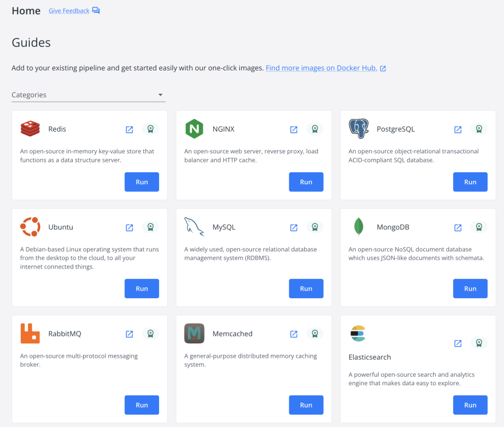Click the MySQL description text

click(251, 254)
